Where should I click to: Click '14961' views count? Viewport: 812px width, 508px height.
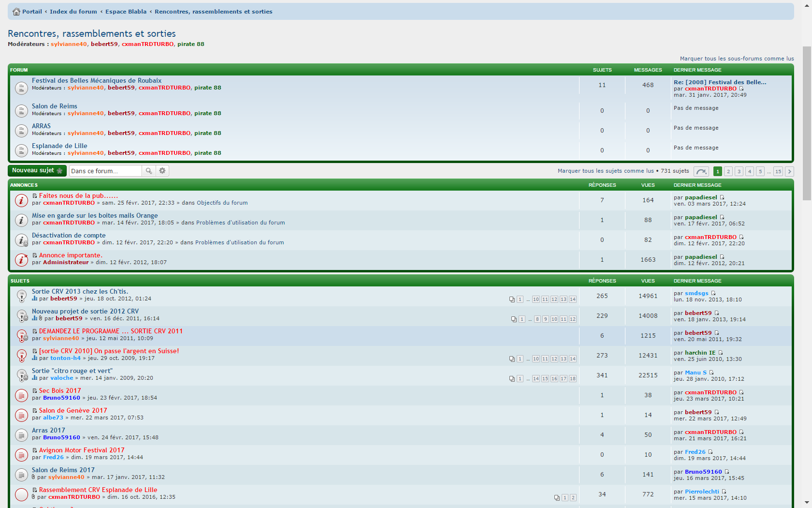coord(648,296)
